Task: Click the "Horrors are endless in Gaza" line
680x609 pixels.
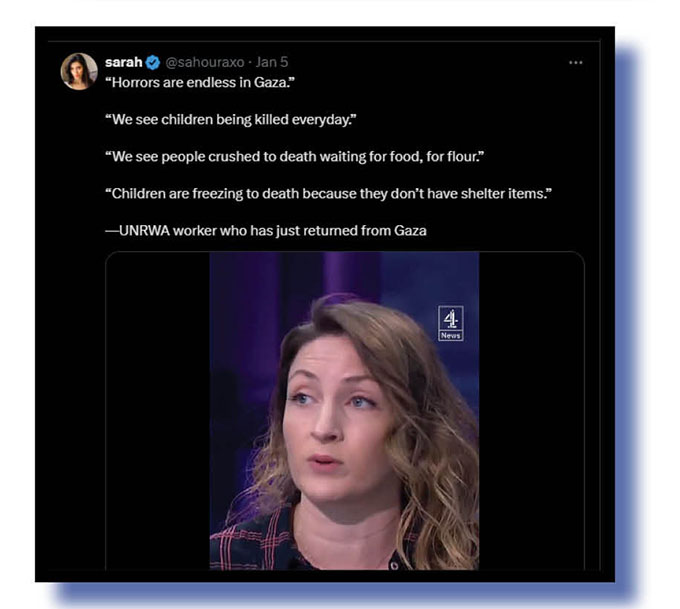Action: 200,82
